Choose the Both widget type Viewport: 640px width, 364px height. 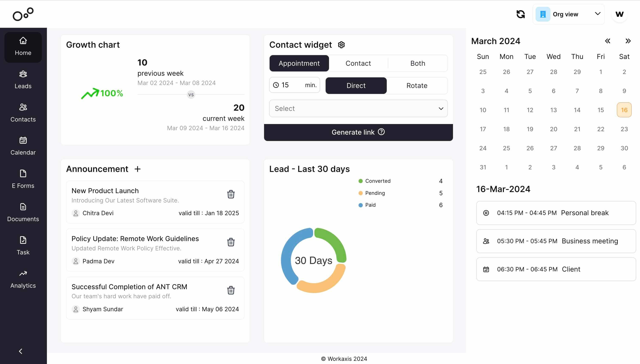coord(418,63)
